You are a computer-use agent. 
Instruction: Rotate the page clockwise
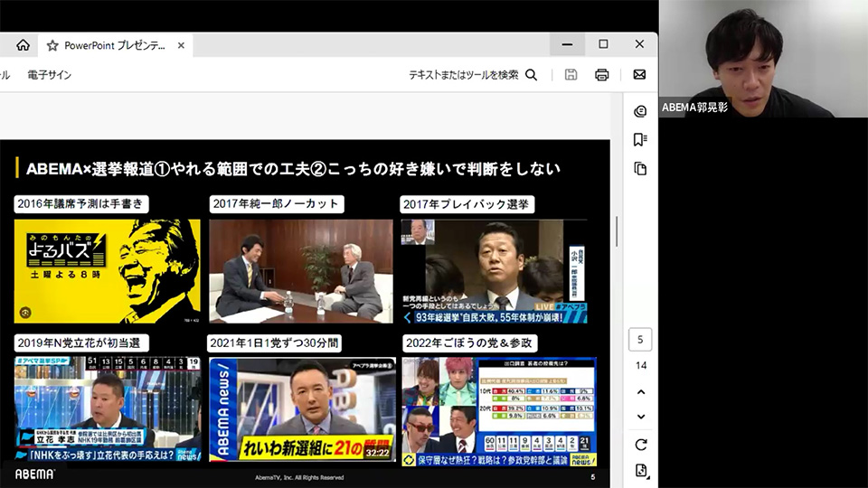640,445
